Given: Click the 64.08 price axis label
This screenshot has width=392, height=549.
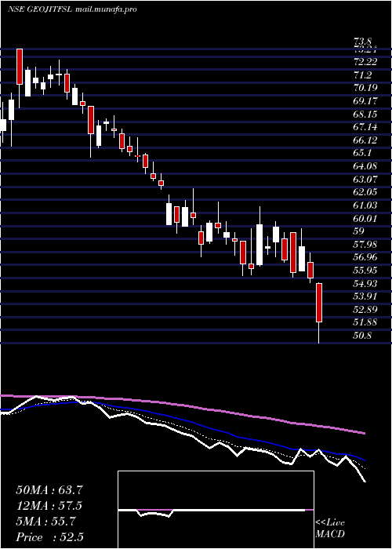Looking at the screenshot, I should (365, 166).
